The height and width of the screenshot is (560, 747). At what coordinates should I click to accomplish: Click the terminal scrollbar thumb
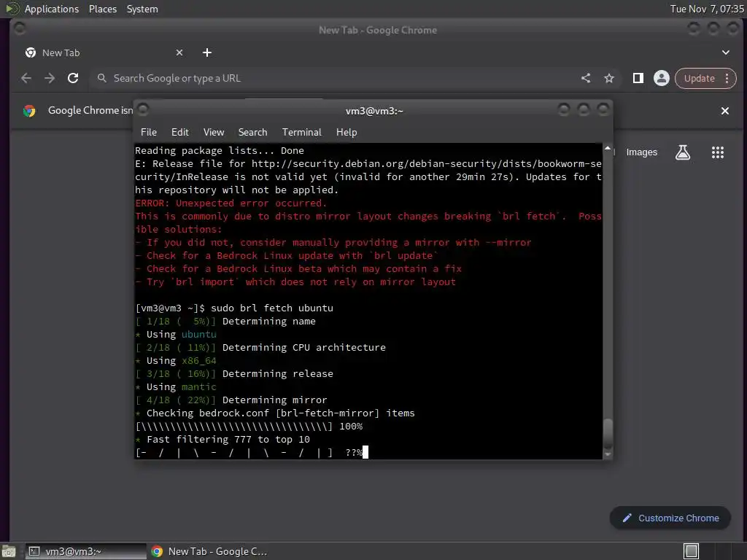pos(608,433)
